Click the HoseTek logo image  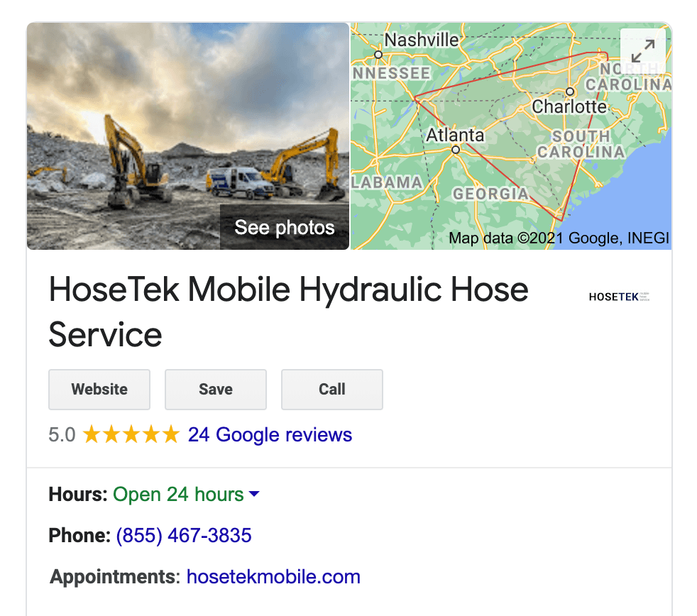tap(619, 297)
